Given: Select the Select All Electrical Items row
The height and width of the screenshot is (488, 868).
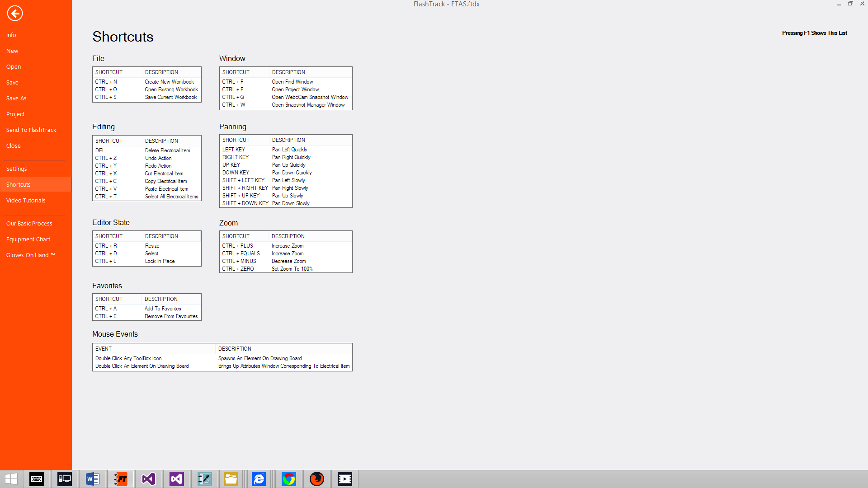Looking at the screenshot, I should [147, 197].
